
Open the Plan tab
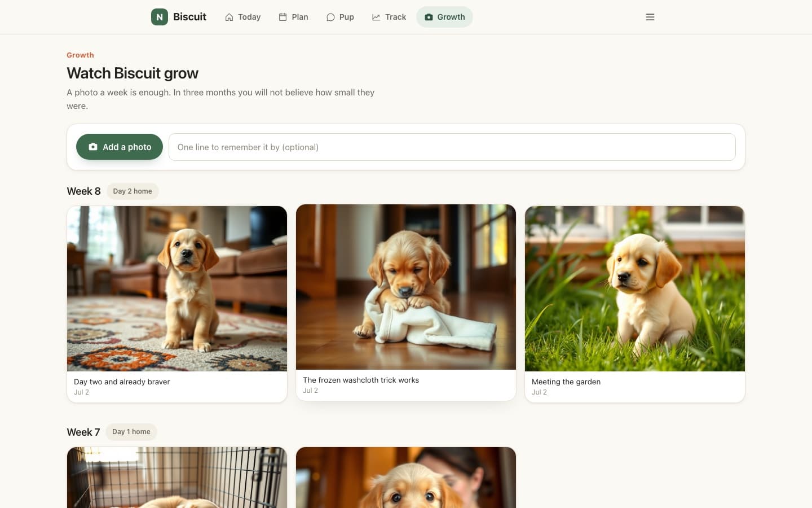[293, 17]
